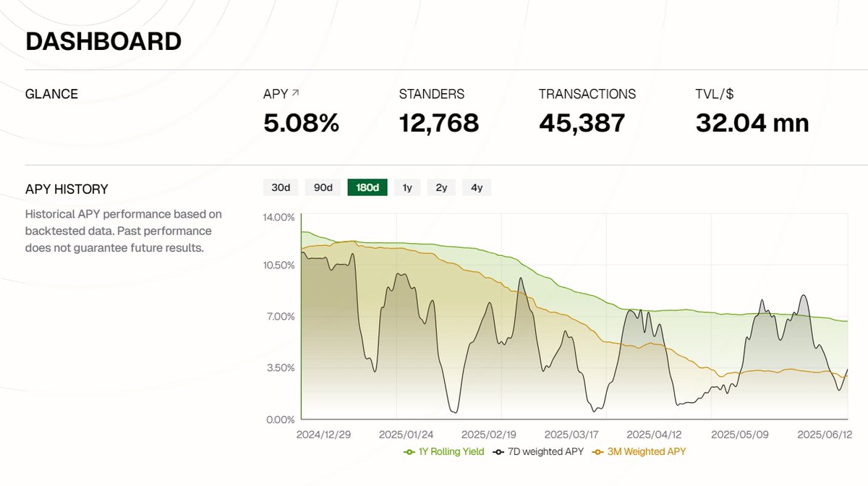This screenshot has width=868, height=486.
Task: Click the APY label in Glance row
Action: (276, 94)
